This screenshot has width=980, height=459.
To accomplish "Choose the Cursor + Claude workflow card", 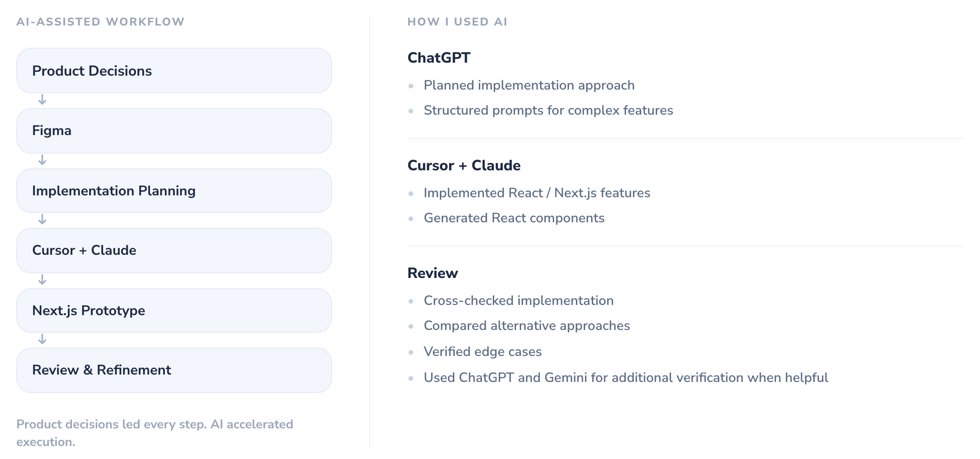I will [174, 251].
